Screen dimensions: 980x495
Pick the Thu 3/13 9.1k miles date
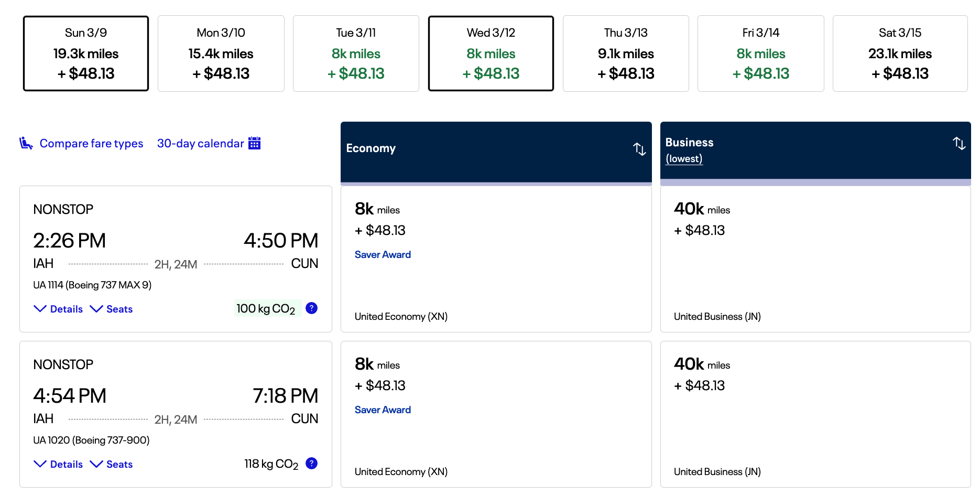(x=626, y=53)
